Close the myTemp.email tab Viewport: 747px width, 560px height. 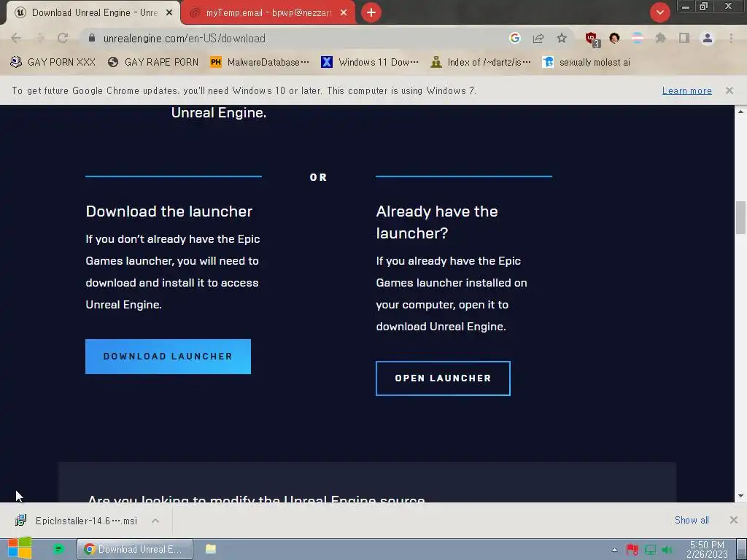click(344, 13)
